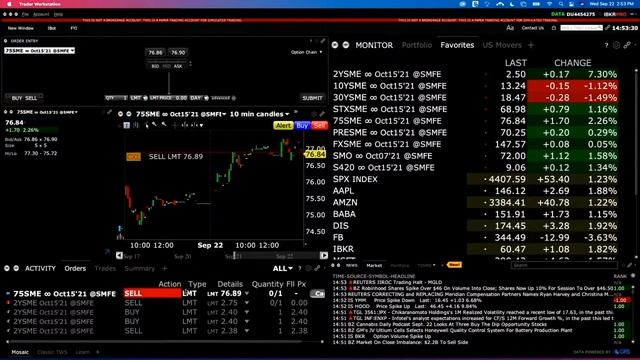Click the chart timeline range slider handle
The image size is (640, 360).
[234, 256]
